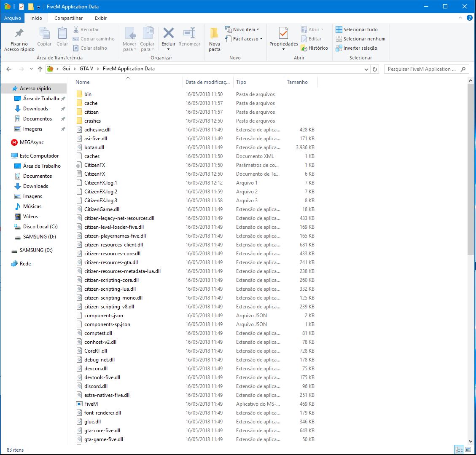This screenshot has height=455, width=476.
Task: Click Gui in the breadcrumb path
Action: (66, 69)
